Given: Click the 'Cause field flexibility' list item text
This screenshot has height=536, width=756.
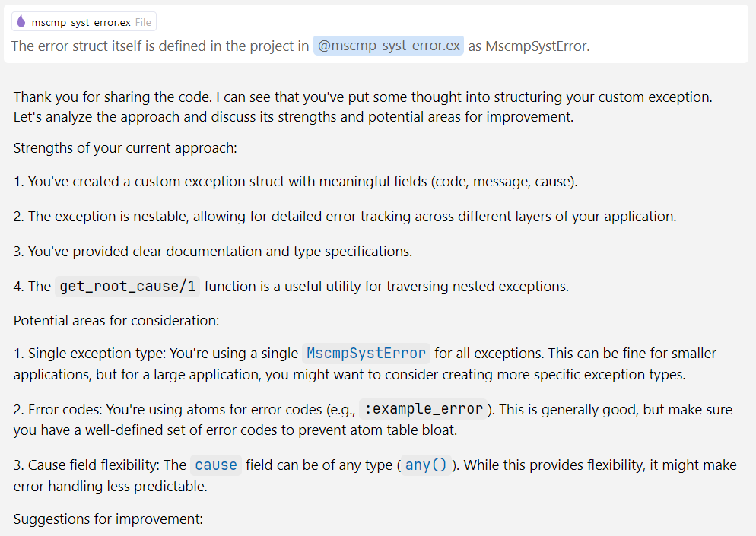Looking at the screenshot, I should click(375, 475).
